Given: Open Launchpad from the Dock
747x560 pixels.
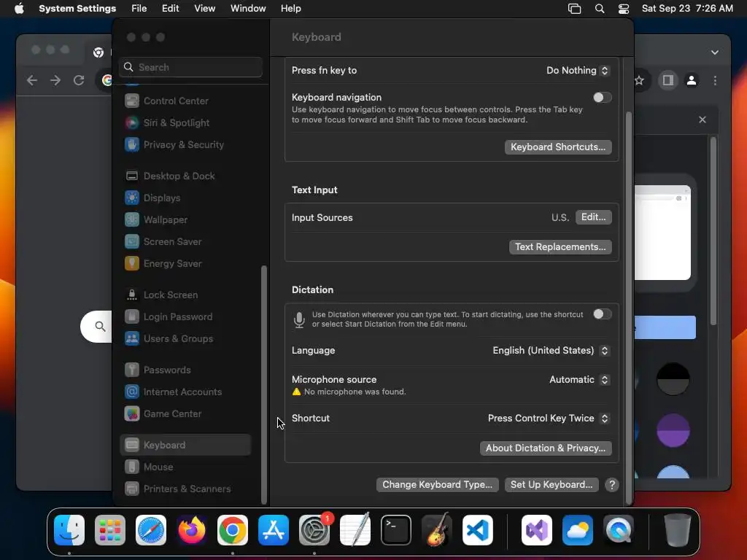Looking at the screenshot, I should pos(110,530).
